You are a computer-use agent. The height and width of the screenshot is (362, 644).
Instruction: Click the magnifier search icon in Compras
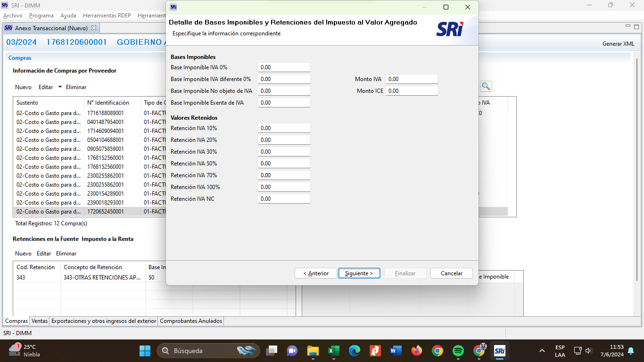pos(486,86)
